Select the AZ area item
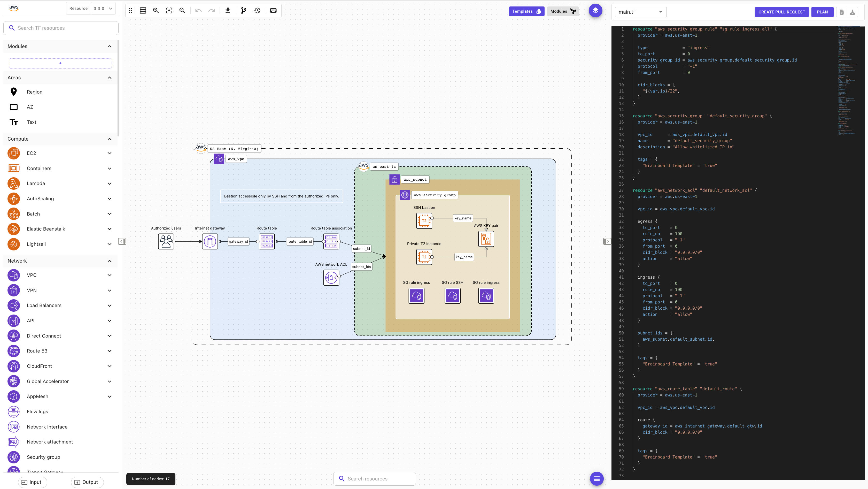Image resolution: width=868 pixels, height=489 pixels. 61,107
